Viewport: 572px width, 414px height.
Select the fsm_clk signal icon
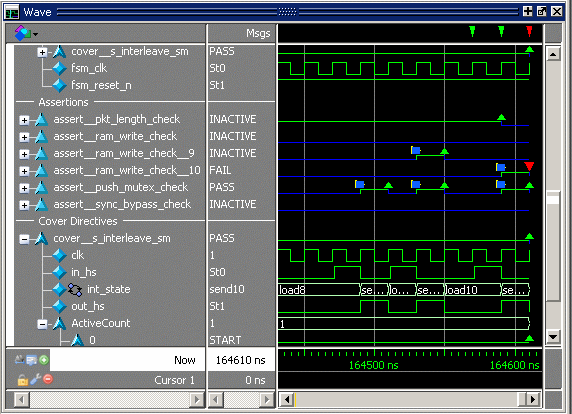point(59,68)
